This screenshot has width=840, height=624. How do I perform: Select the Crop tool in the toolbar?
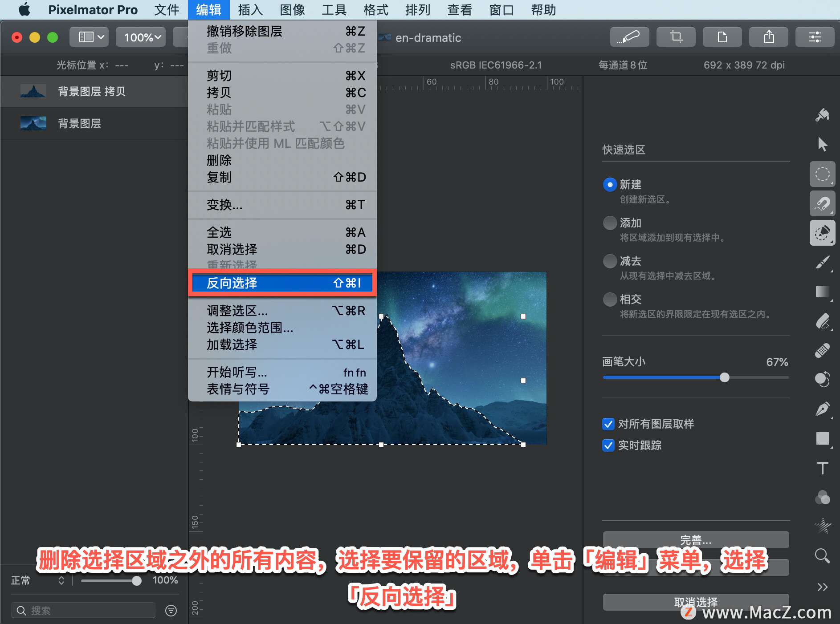(x=676, y=36)
